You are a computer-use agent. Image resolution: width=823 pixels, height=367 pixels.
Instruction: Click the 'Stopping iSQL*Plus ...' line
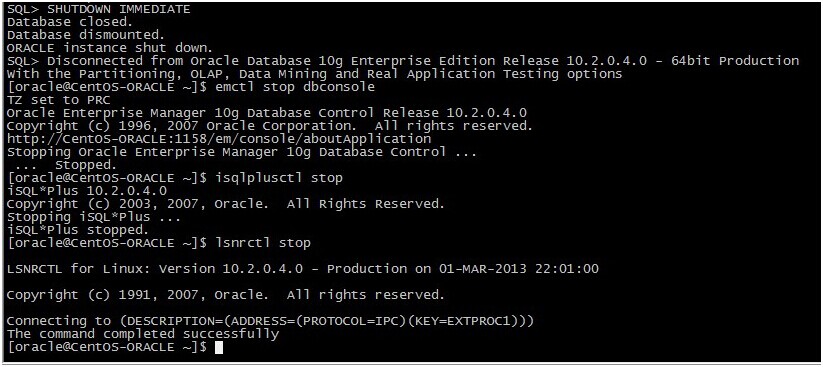[94, 217]
